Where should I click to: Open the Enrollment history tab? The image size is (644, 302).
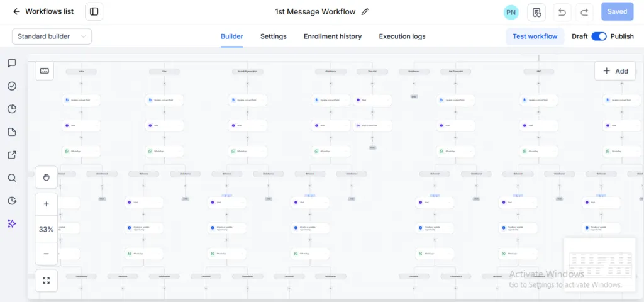333,36
